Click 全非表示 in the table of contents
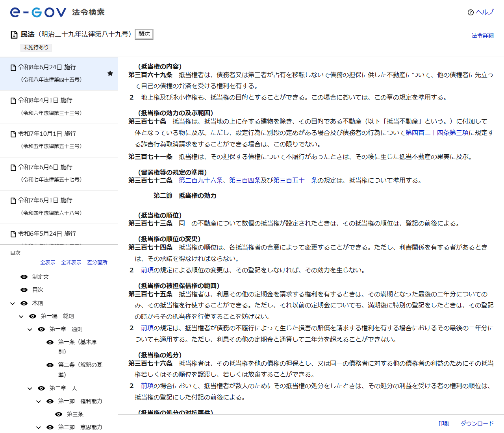The image size is (504, 433). [x=71, y=262]
